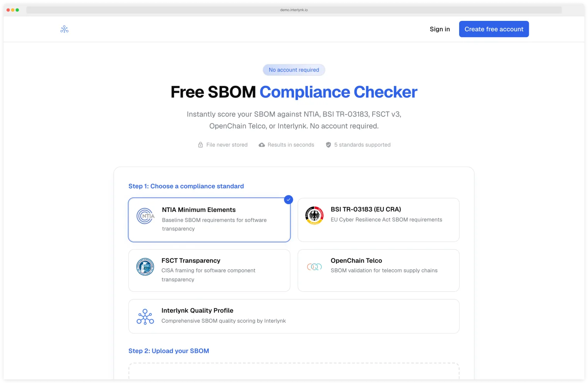588x383 pixels.
Task: Click the BSI German eagle emblem
Action: click(314, 215)
